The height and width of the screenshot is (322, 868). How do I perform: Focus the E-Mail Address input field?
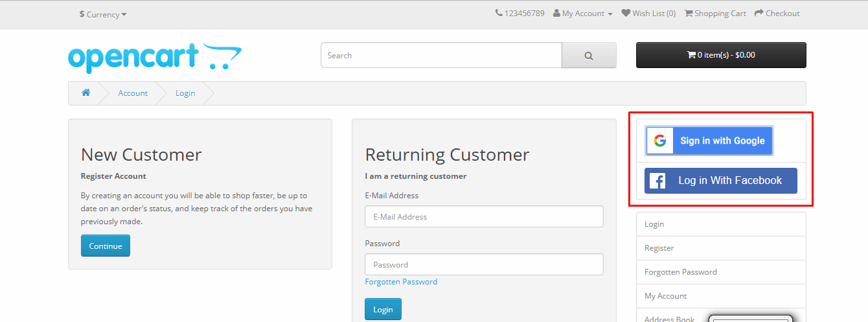click(x=484, y=216)
